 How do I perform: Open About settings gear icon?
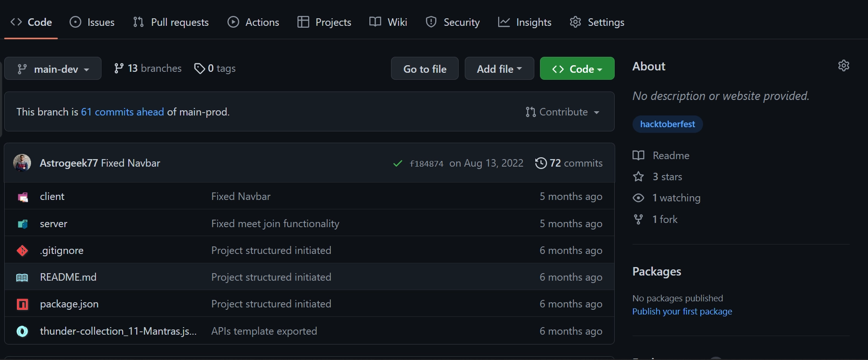[x=844, y=66]
